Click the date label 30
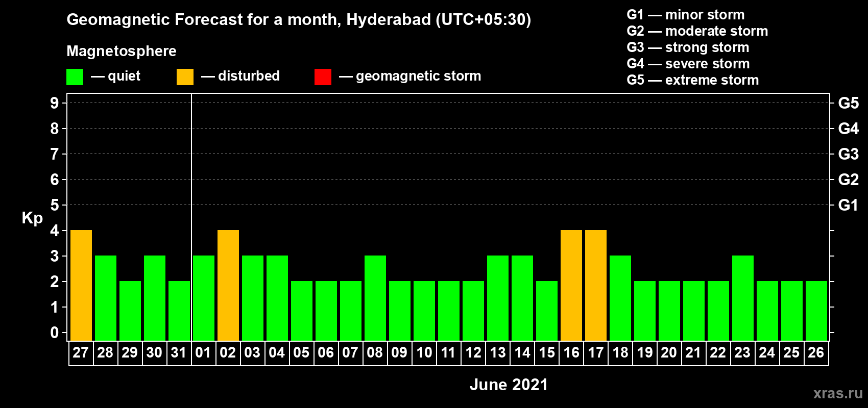This screenshot has height=408, width=868. click(154, 353)
